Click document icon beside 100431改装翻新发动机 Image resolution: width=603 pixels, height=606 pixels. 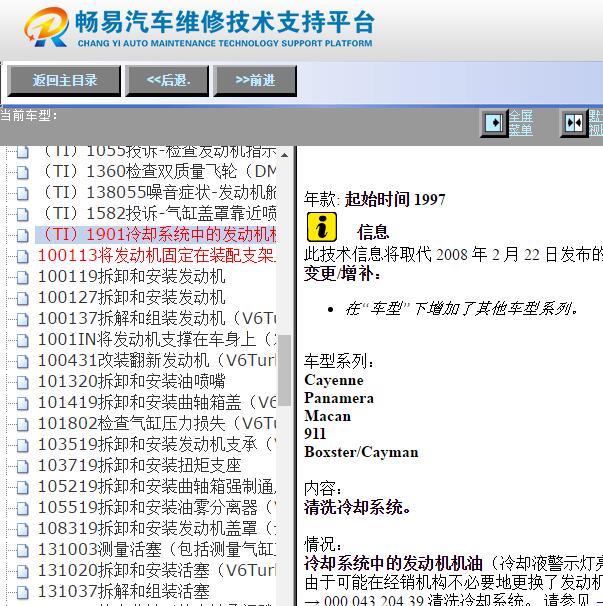click(x=22, y=361)
